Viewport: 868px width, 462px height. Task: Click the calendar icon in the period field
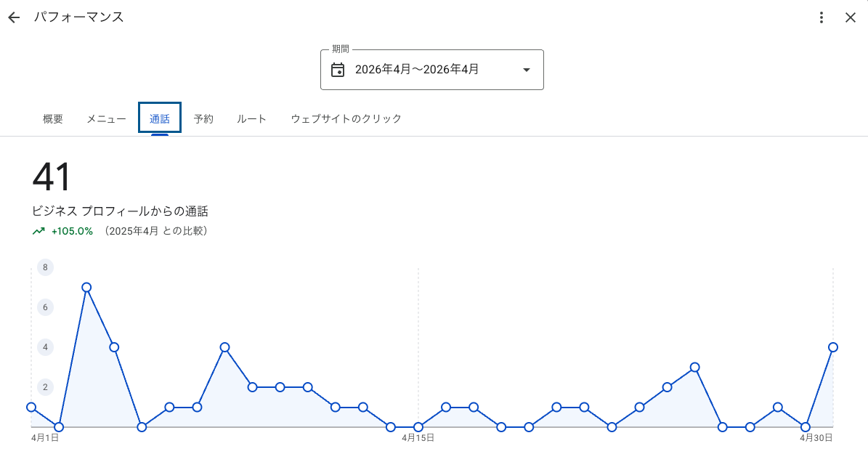(338, 70)
